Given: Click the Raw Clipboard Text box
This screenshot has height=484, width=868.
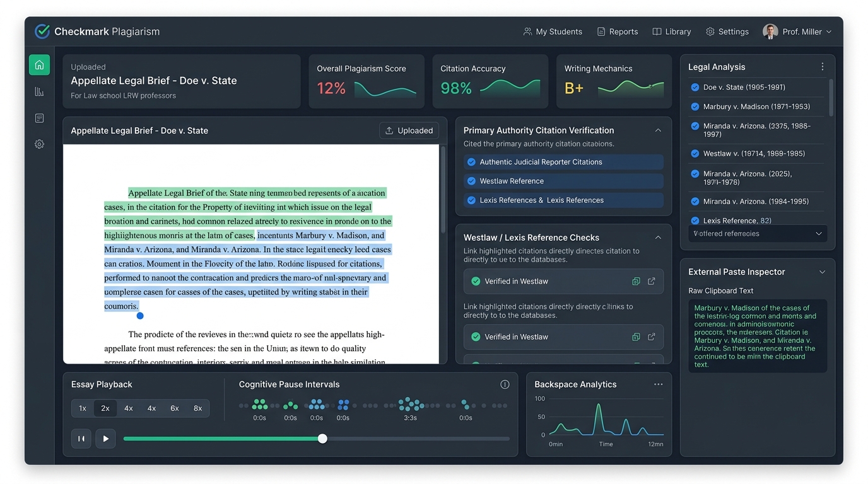Looking at the screenshot, I should tap(758, 336).
